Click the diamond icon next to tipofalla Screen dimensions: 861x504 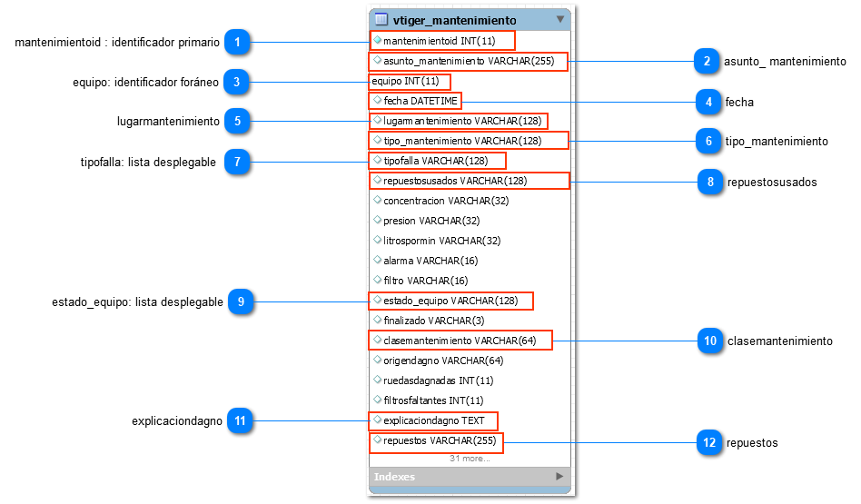tap(377, 160)
